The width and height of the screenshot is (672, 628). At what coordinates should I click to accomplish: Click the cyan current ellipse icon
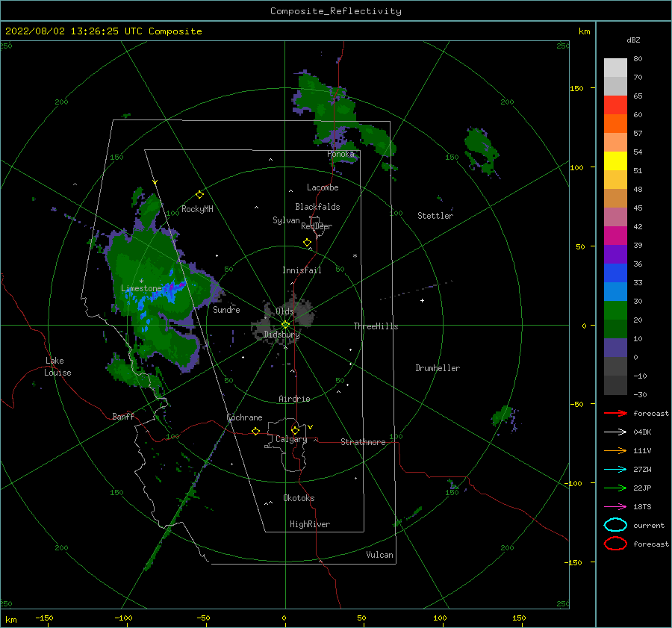pyautogui.click(x=615, y=525)
